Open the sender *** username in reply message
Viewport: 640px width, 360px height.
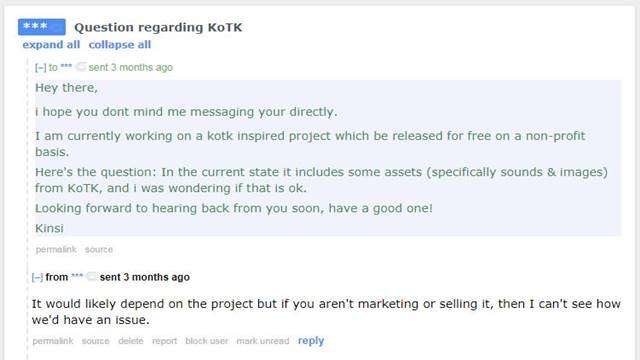click(x=77, y=276)
